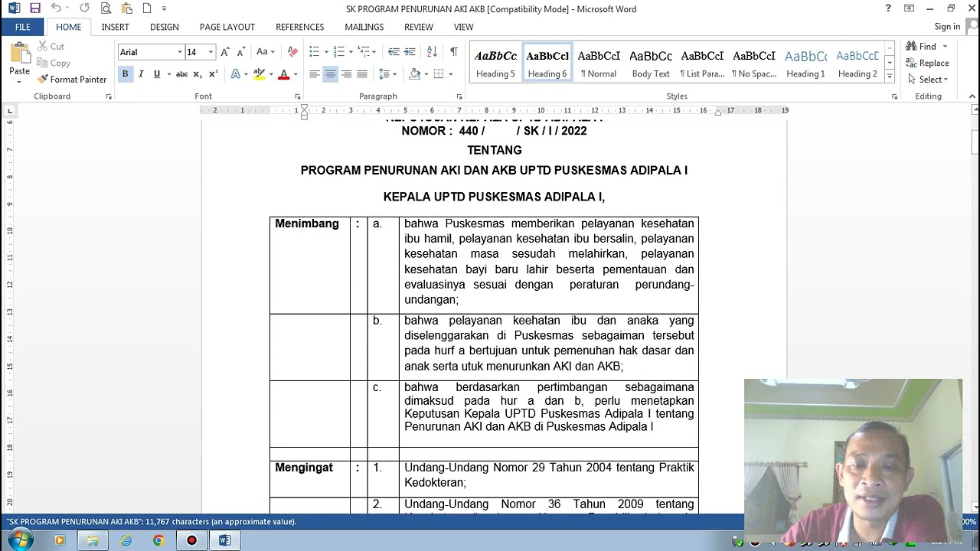Apply the red font color
Viewport: 980px width, 551px height.
click(283, 74)
